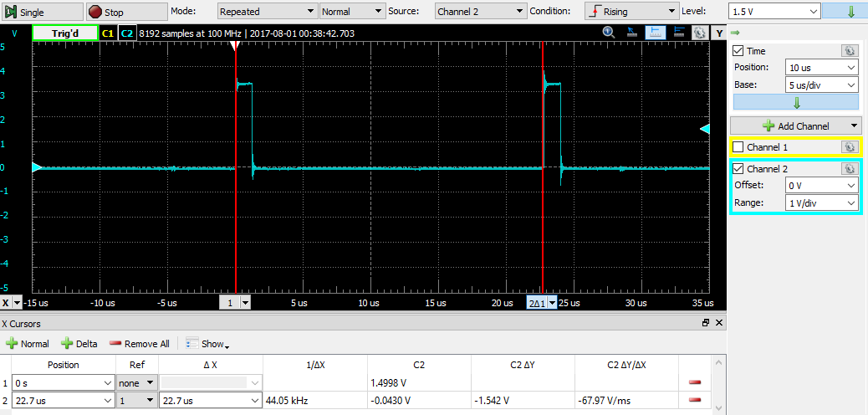Open the Source dropdown set to Channel 2

tap(481, 11)
